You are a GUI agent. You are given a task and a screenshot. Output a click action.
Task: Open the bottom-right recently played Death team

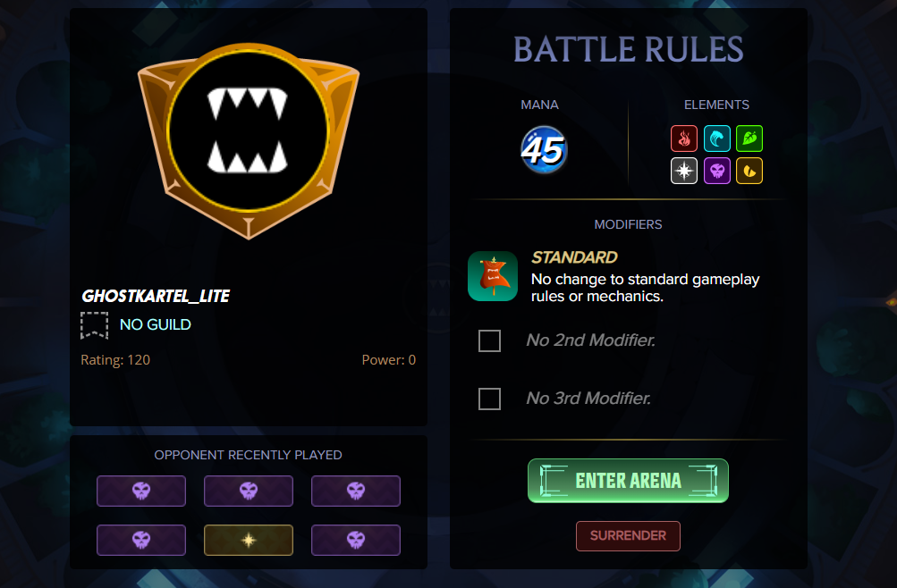coord(356,540)
